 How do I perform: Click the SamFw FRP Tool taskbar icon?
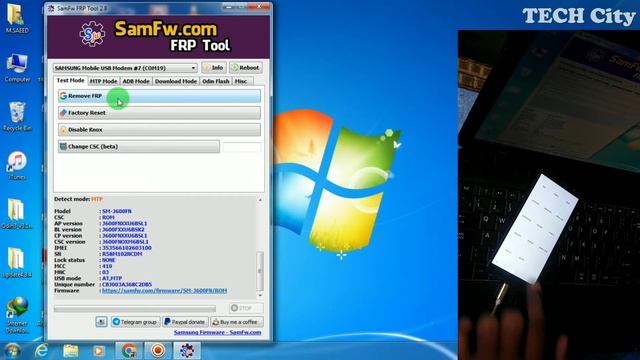[x=187, y=351]
